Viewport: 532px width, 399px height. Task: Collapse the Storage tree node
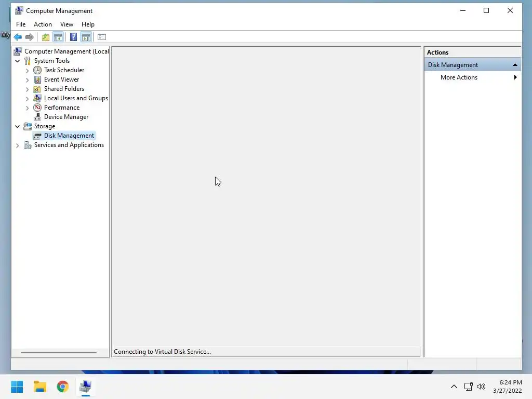pyautogui.click(x=17, y=126)
